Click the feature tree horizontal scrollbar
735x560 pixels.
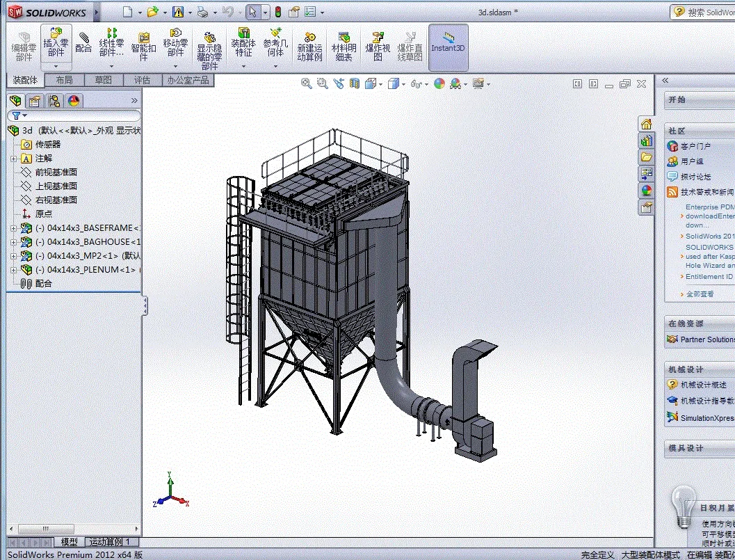point(45,529)
